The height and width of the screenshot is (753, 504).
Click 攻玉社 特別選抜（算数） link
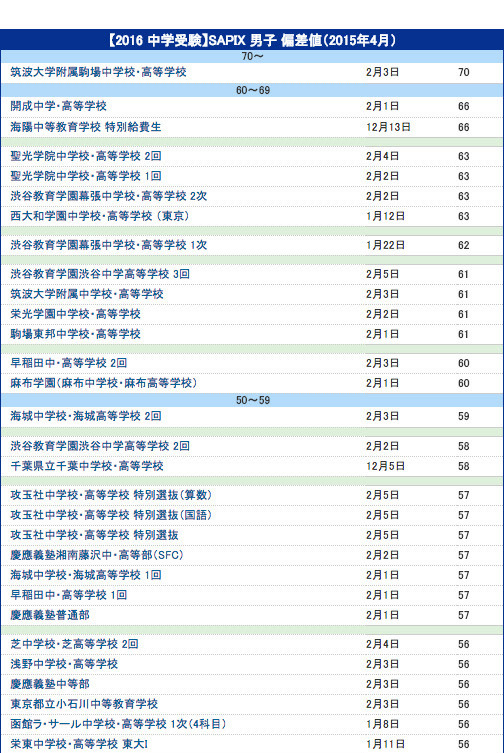pyautogui.click(x=111, y=495)
